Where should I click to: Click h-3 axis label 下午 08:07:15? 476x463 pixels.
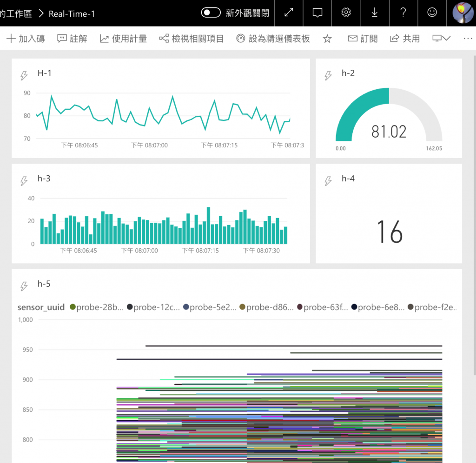(200, 251)
